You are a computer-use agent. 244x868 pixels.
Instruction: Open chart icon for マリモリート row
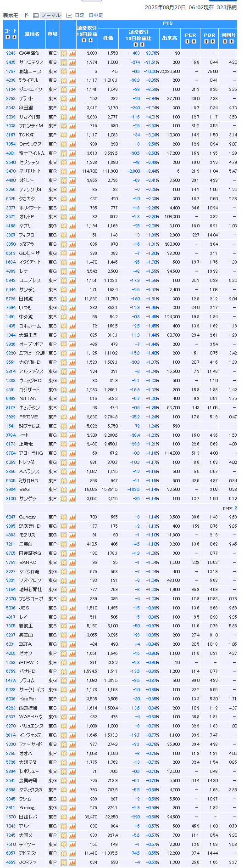(x=72, y=171)
